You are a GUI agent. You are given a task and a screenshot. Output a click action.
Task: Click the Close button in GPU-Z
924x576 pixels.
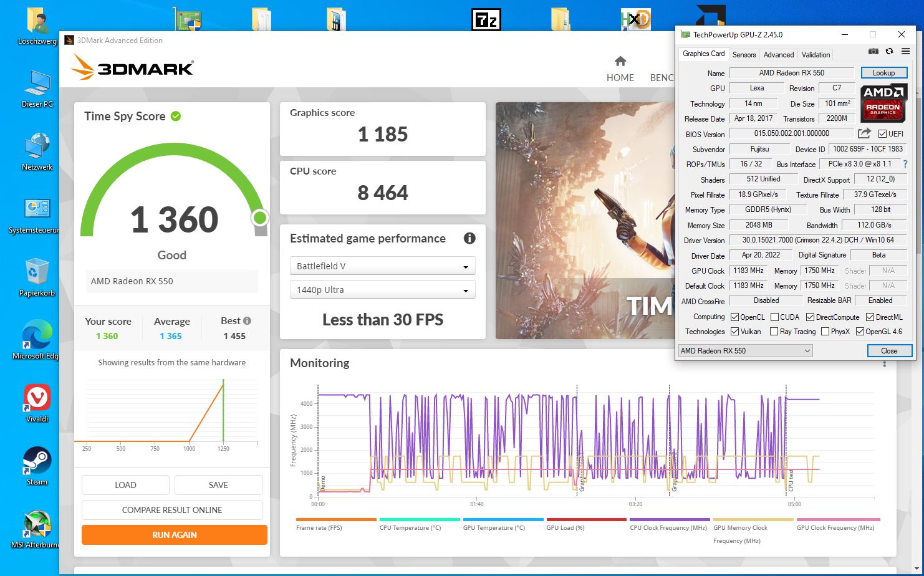tap(889, 351)
